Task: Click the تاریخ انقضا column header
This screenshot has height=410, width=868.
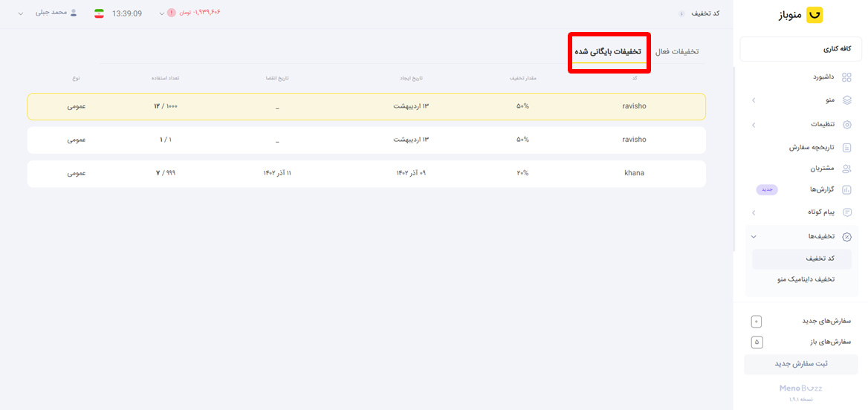Action: [x=277, y=78]
